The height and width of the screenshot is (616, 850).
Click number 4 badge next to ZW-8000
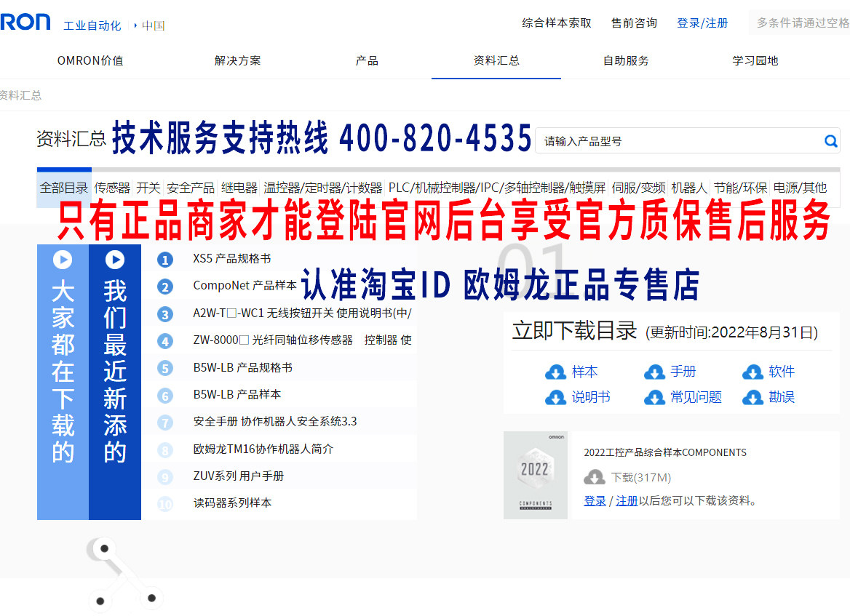click(164, 341)
